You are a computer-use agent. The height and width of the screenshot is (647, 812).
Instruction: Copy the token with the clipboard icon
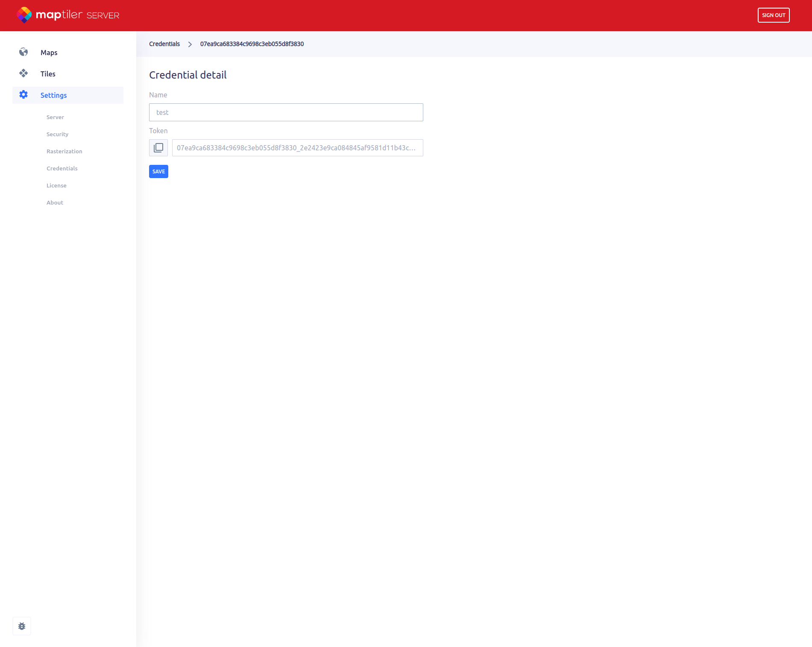pyautogui.click(x=158, y=148)
